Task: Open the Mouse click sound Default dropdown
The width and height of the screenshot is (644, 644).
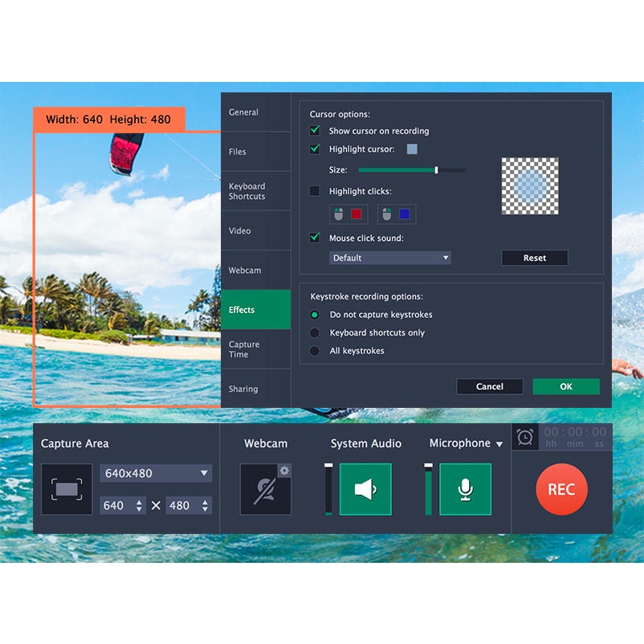Action: click(x=389, y=258)
